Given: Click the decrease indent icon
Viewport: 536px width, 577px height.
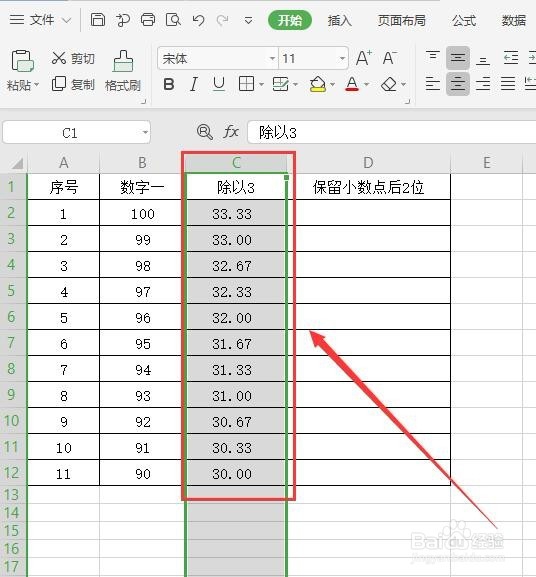Looking at the screenshot, I should click(x=511, y=58).
